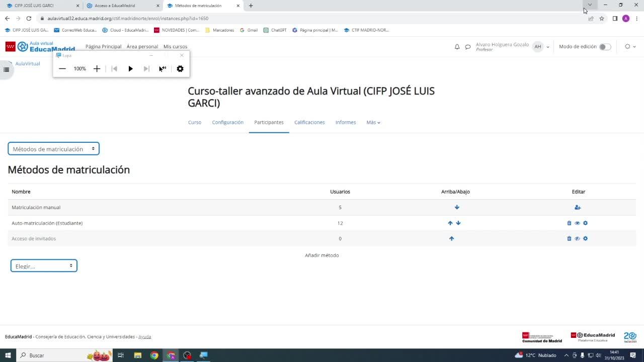Open Área personal in the top menu
Image resolution: width=644 pixels, height=362 pixels.
(142, 47)
